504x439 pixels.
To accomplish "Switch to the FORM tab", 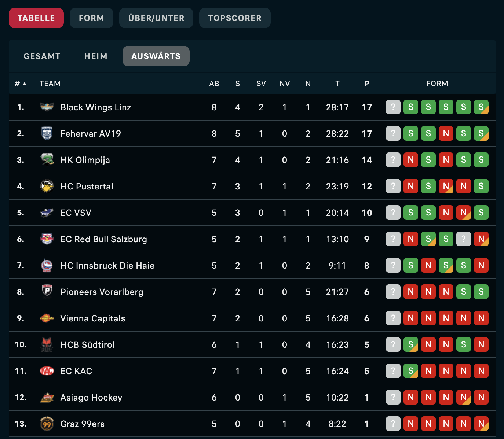I will coord(91,18).
